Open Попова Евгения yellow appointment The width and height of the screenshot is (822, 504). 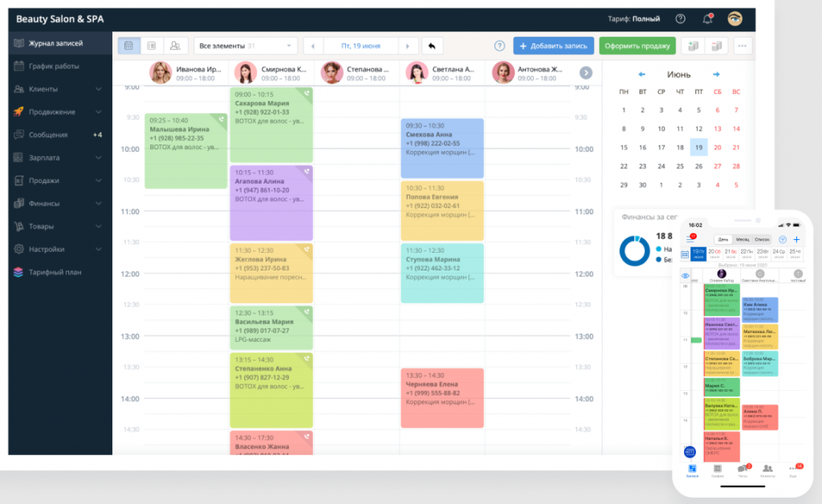[442, 210]
